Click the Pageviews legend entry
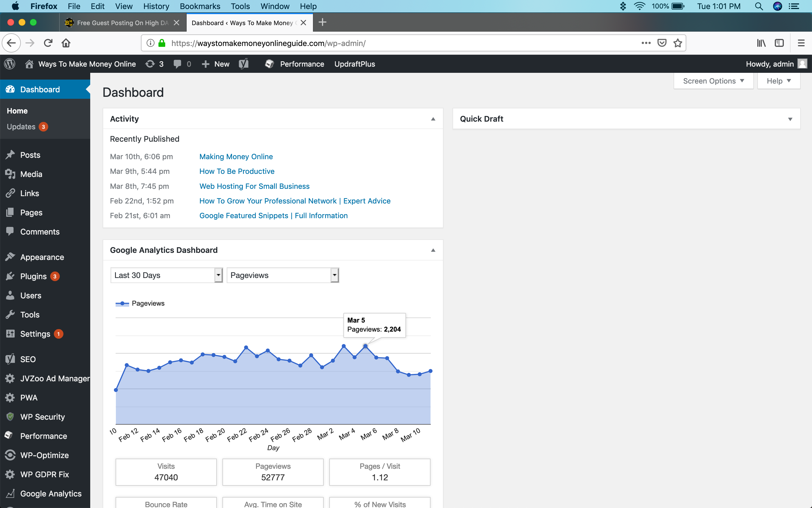This screenshot has width=812, height=508. coord(140,303)
